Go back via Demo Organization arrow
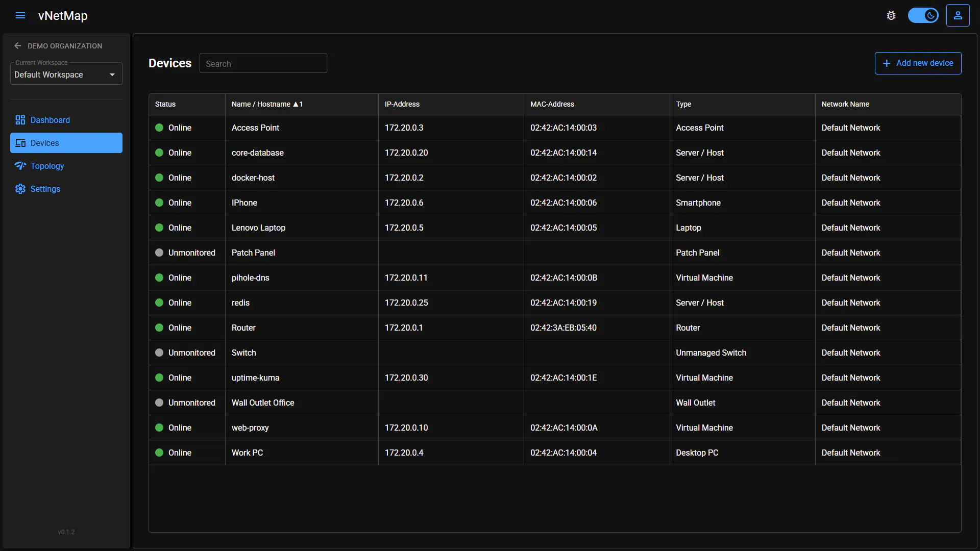This screenshot has width=980, height=551. pos(18,46)
